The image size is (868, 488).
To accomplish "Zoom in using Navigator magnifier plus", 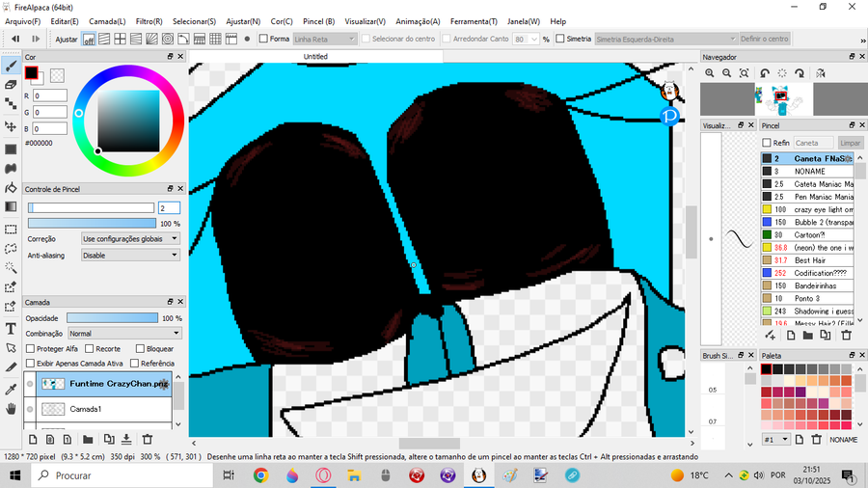I will click(x=710, y=73).
